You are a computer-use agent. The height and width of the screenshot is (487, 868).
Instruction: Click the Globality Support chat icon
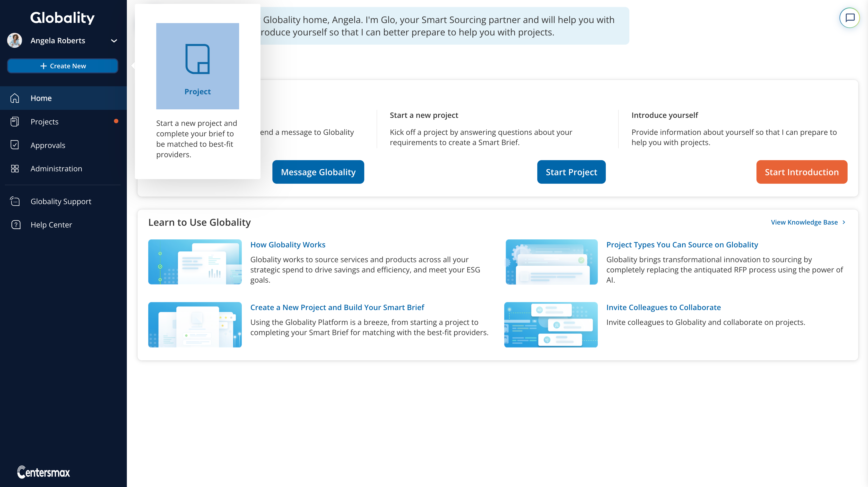[x=15, y=201]
